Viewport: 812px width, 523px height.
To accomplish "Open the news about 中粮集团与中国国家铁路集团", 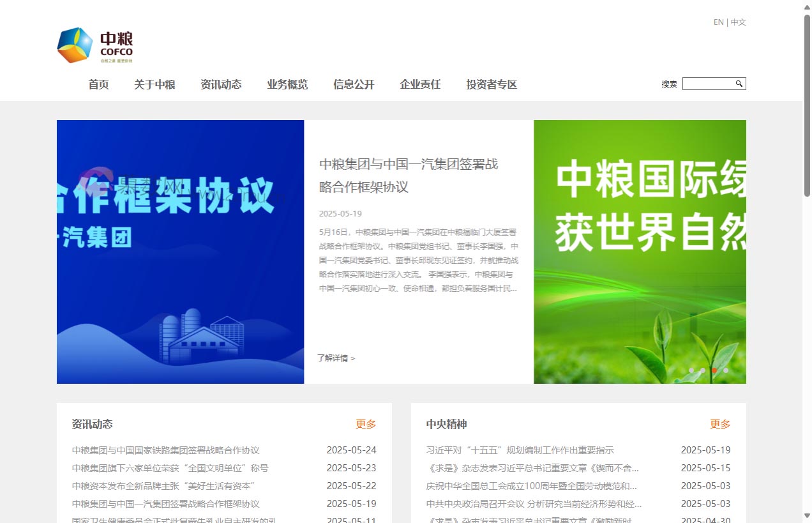I will click(x=165, y=450).
